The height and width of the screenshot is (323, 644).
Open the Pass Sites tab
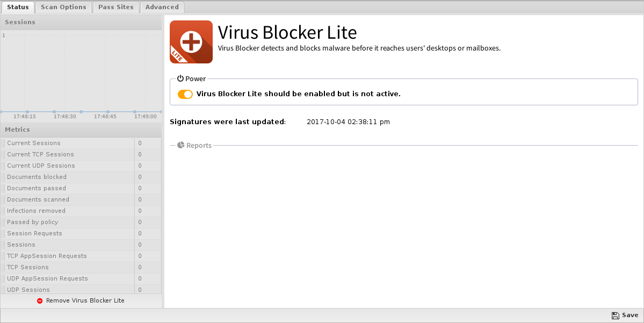(116, 7)
